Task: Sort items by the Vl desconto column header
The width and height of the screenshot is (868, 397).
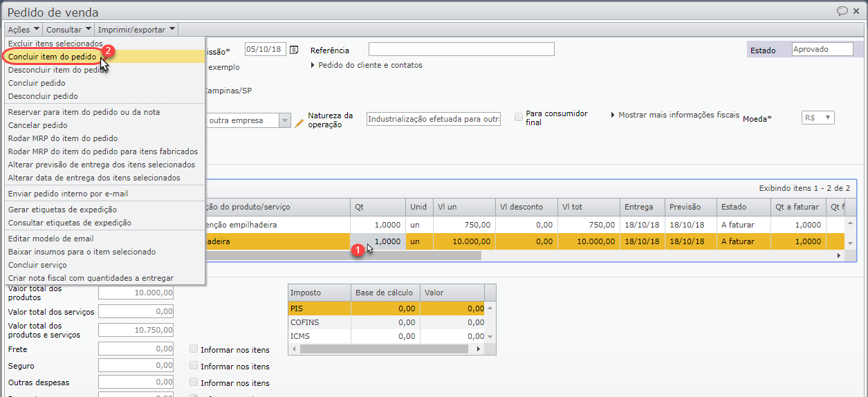Action: point(526,207)
